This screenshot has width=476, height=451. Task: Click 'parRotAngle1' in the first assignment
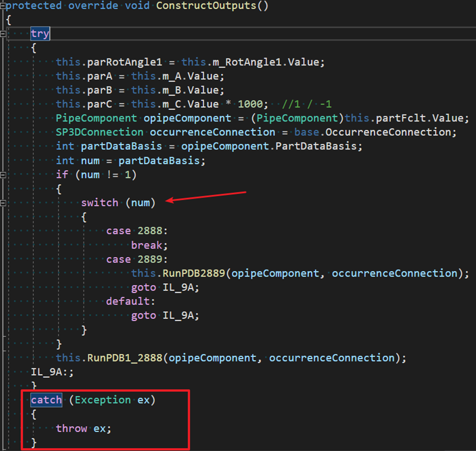click(x=124, y=62)
